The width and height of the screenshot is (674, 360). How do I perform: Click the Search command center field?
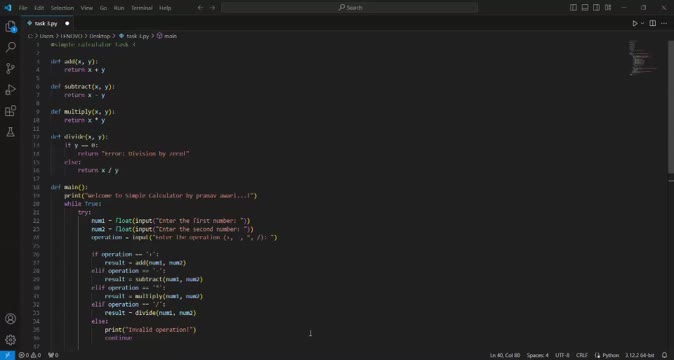tap(349, 7)
